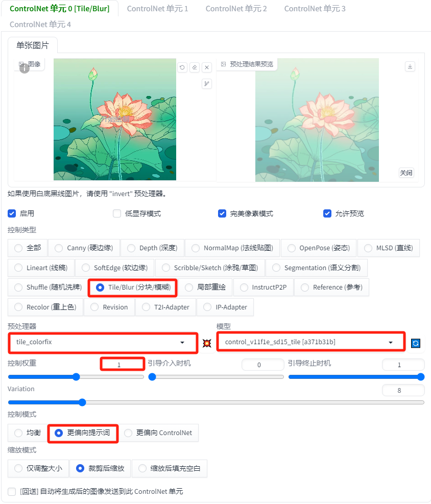Switch to the ControlNet 单元 1 tab
This screenshot has height=504, width=431.
click(x=157, y=9)
